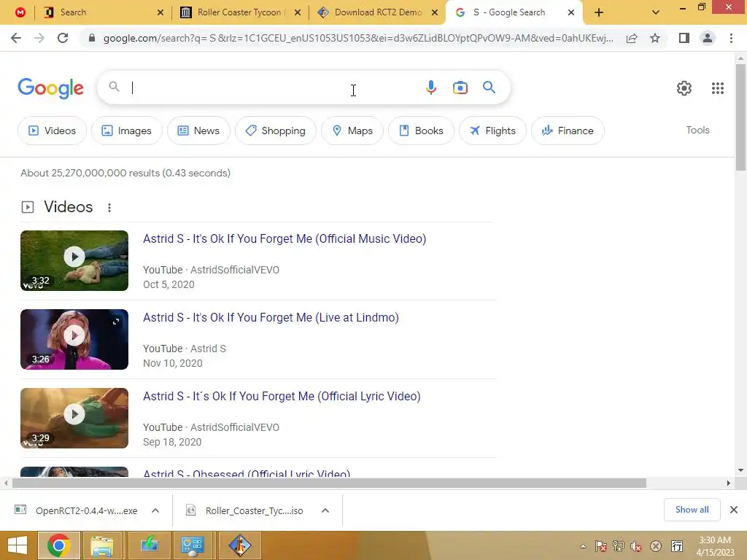
Task: Open the Windows Start button
Action: point(18,545)
